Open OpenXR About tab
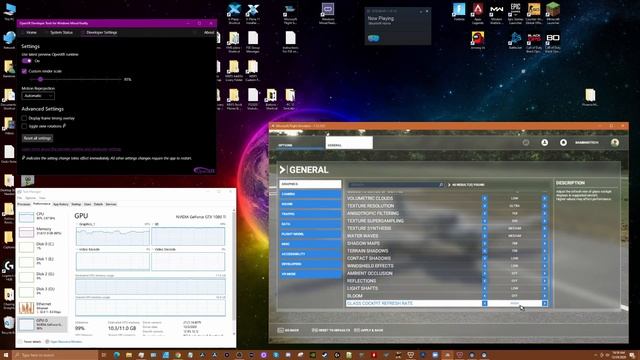Screen dimensions: 640x360 pos(209,33)
